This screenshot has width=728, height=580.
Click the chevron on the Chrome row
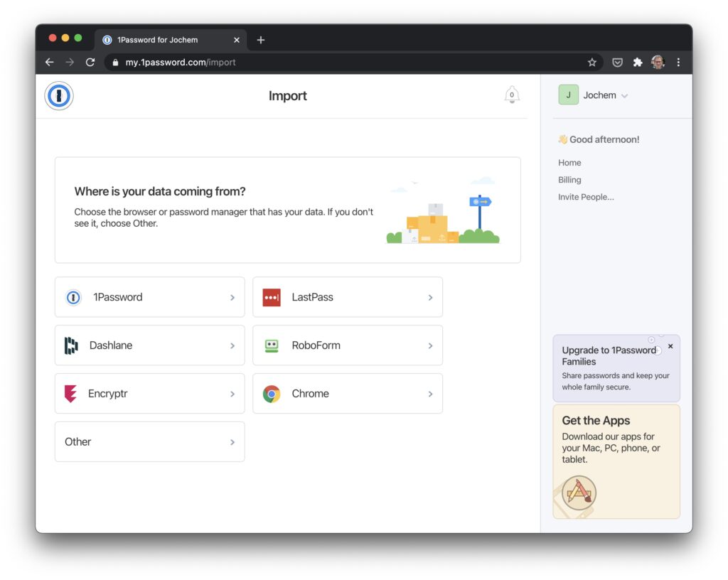430,394
